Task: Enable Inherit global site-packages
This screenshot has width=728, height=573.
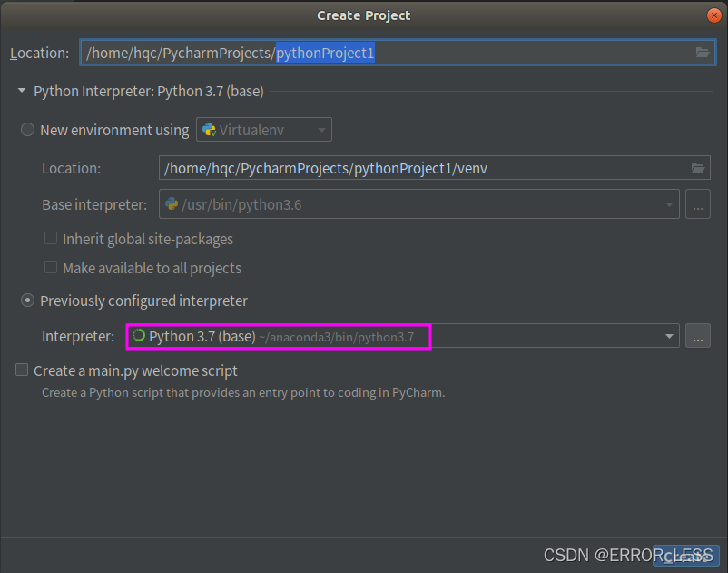Action: [51, 238]
